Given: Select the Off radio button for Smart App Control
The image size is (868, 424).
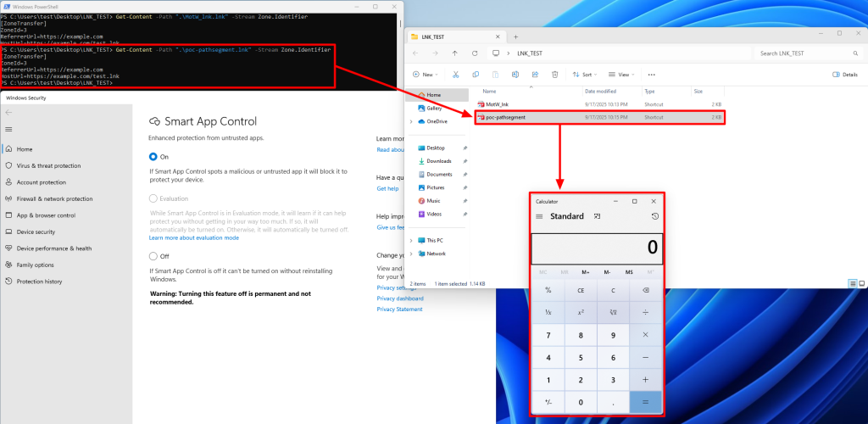Looking at the screenshot, I should click(x=153, y=256).
